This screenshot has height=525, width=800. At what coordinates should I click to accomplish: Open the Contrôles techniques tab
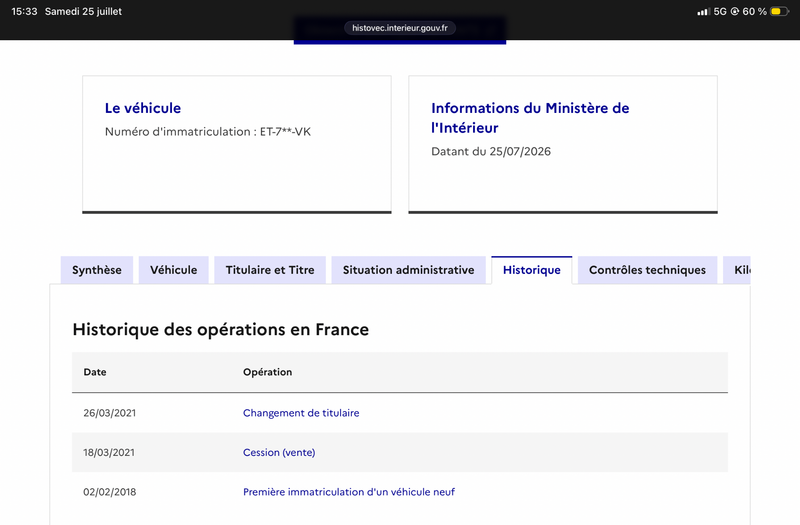(647, 270)
